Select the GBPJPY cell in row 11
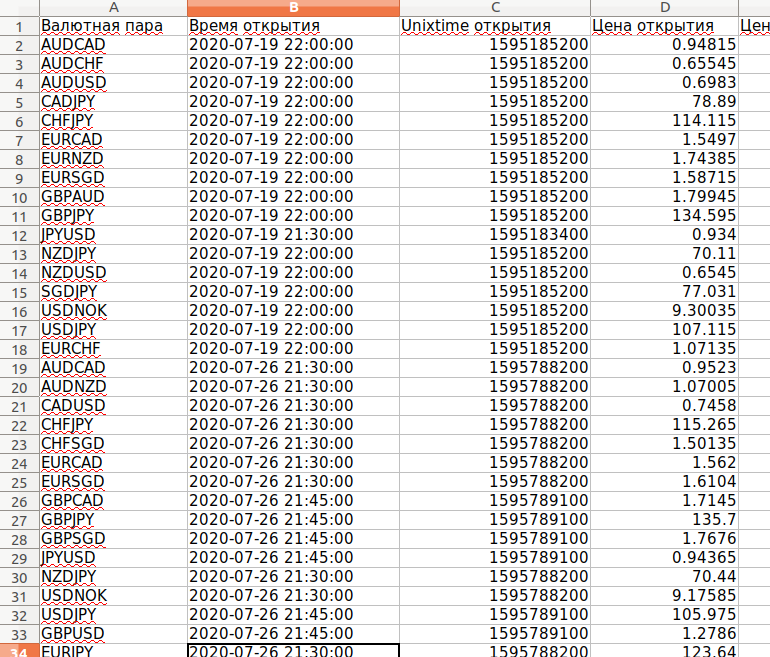The width and height of the screenshot is (770, 657). point(113,216)
